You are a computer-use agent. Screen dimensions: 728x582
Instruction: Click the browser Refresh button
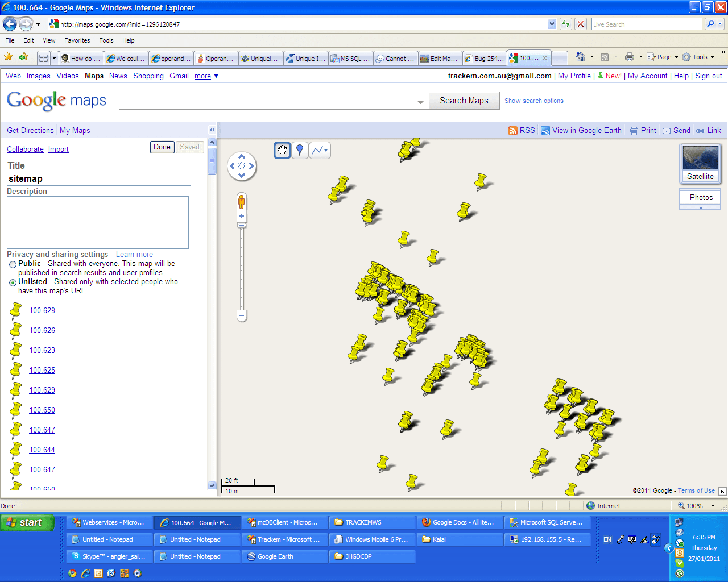tap(566, 24)
